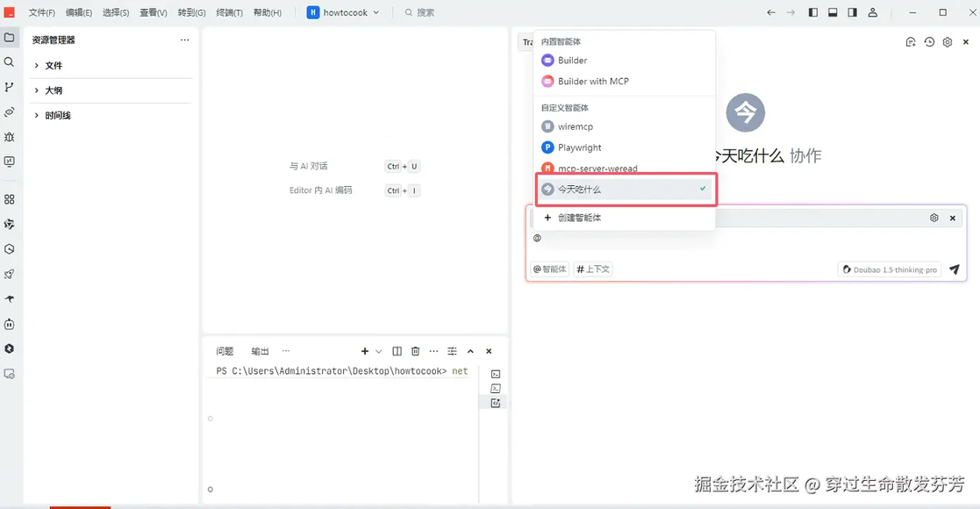Open the Run and Debug bug icon
980x509 pixels.
coord(9,137)
